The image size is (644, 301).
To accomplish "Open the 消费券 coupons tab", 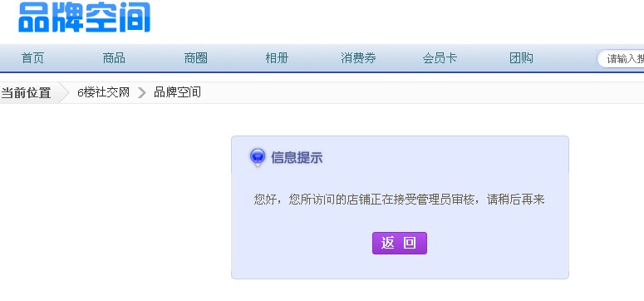I will click(x=358, y=58).
